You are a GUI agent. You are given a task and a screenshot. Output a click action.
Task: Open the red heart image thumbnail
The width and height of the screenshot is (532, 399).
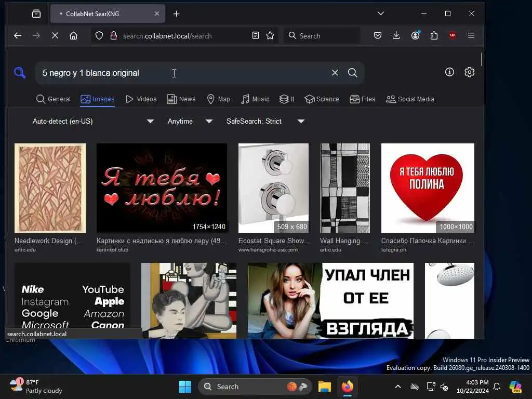(428, 188)
